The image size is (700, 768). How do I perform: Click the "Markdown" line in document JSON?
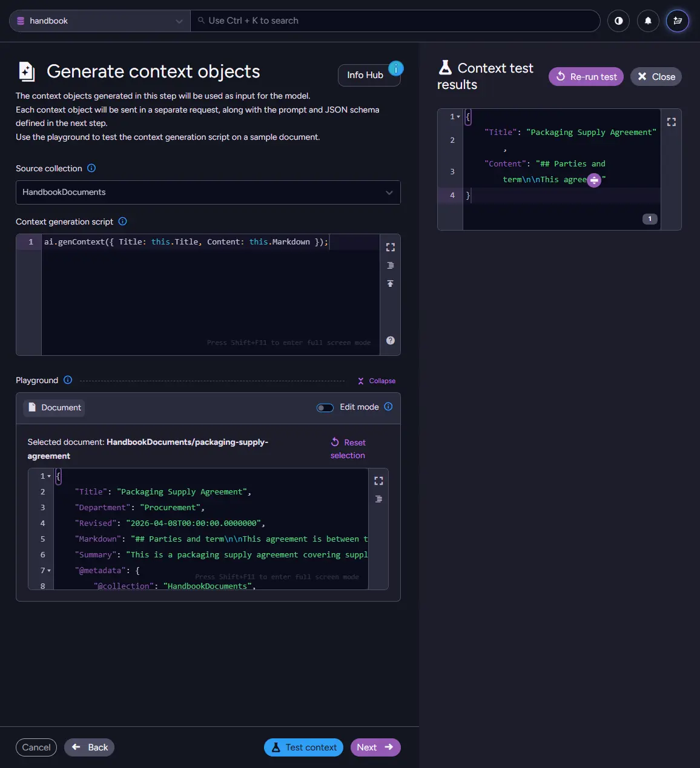click(221, 539)
